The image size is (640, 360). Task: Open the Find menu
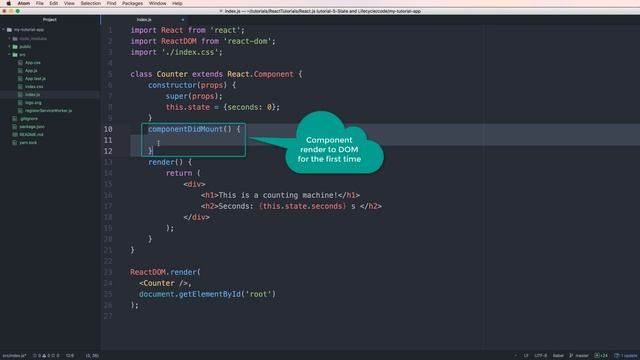tap(111, 3)
